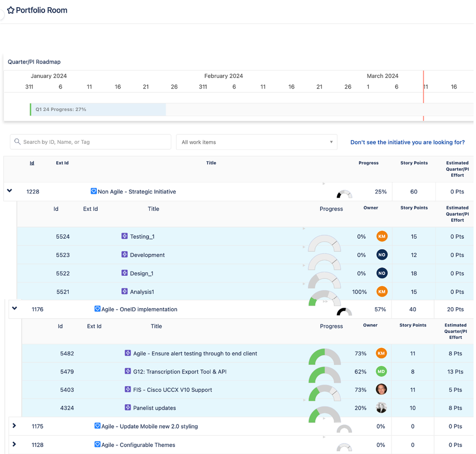Expand the Agile Update Mobile styling row
The height and width of the screenshot is (454, 476).
click(14, 426)
